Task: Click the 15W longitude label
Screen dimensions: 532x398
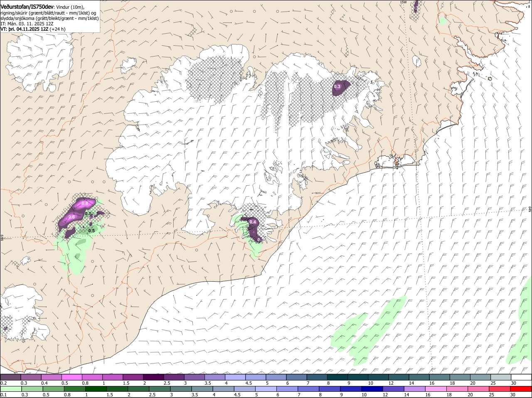Action: [403, 2]
